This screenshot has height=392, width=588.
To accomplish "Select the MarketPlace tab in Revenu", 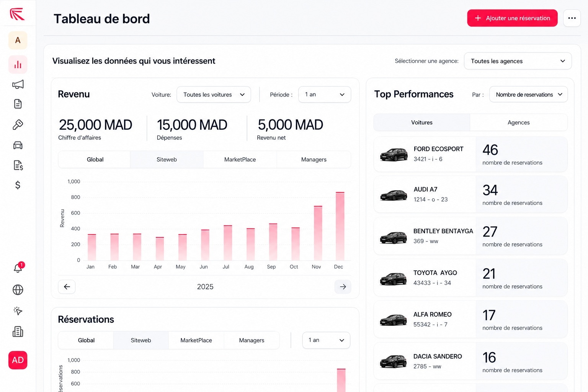I will [x=240, y=160].
